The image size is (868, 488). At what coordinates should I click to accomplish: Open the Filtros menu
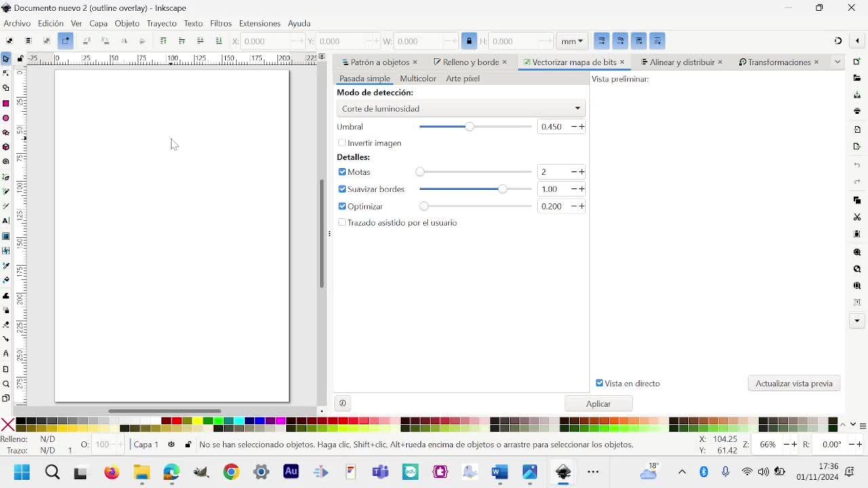pos(220,23)
